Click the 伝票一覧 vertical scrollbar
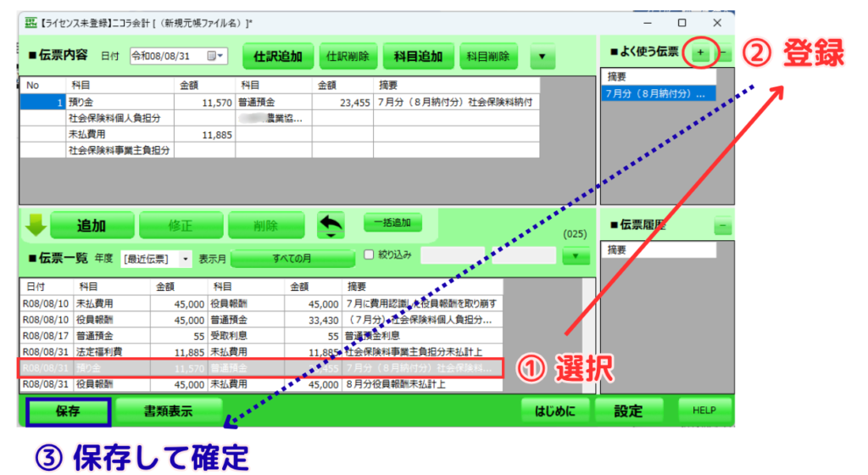The width and height of the screenshot is (868, 475). click(588, 336)
